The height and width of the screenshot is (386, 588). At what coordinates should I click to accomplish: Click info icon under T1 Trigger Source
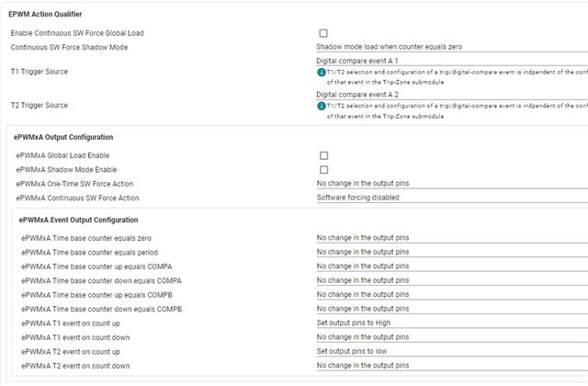point(322,72)
